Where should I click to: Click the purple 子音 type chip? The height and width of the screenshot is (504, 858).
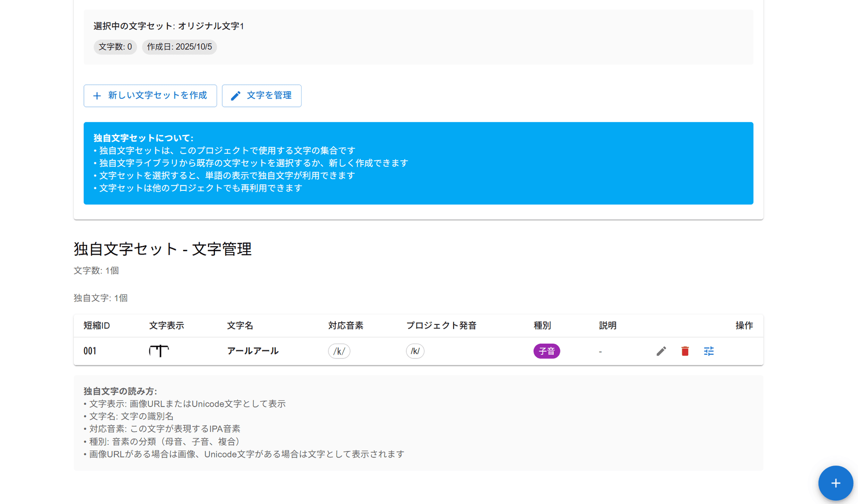[546, 351]
